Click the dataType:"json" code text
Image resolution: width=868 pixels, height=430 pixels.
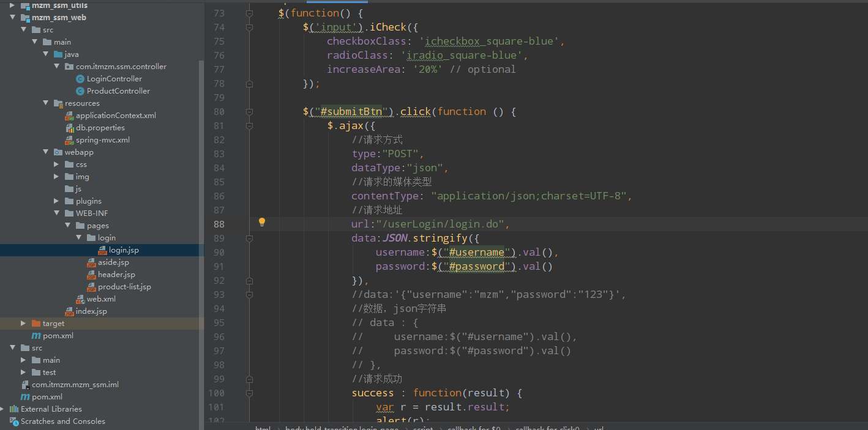coord(400,168)
